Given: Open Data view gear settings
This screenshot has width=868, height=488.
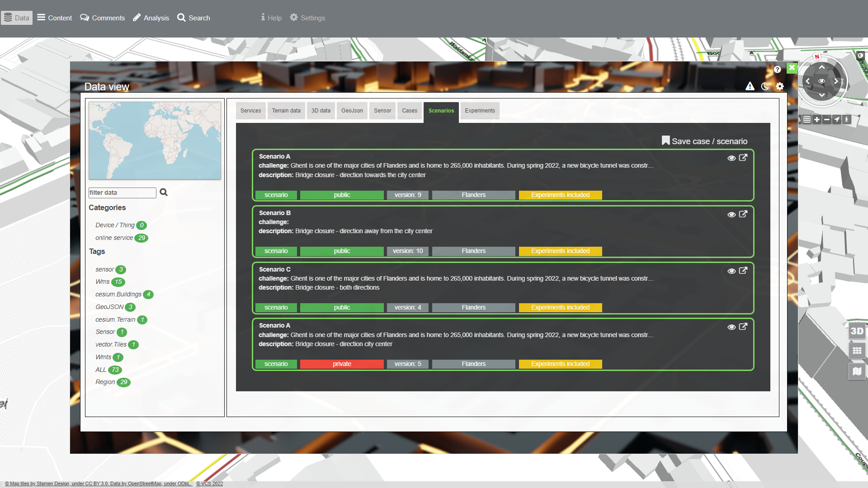Looking at the screenshot, I should tap(780, 86).
